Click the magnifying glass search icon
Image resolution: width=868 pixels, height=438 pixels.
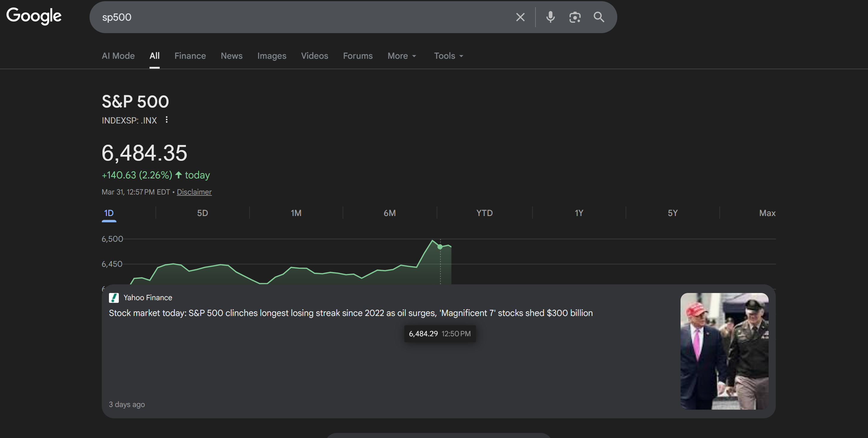(x=599, y=17)
